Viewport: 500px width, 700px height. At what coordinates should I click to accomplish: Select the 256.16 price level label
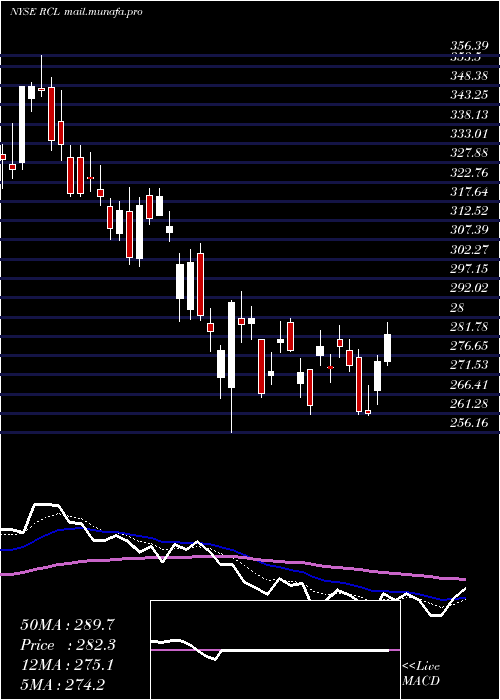pyautogui.click(x=469, y=423)
